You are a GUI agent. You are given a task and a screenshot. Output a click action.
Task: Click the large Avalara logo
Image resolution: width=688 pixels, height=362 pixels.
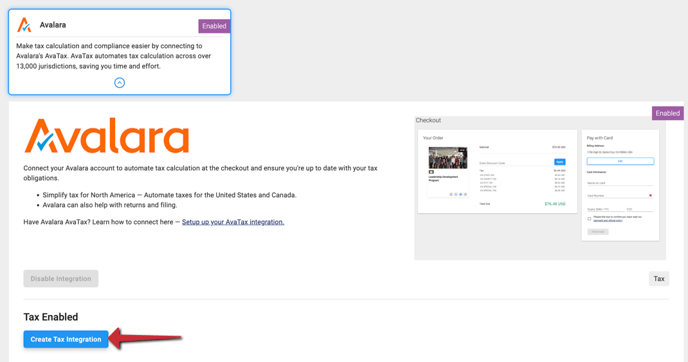[x=107, y=136]
